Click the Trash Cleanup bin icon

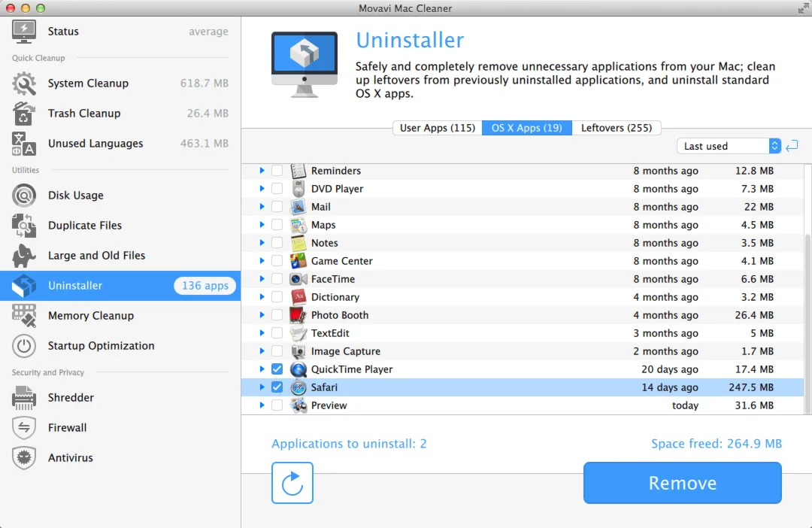24,114
